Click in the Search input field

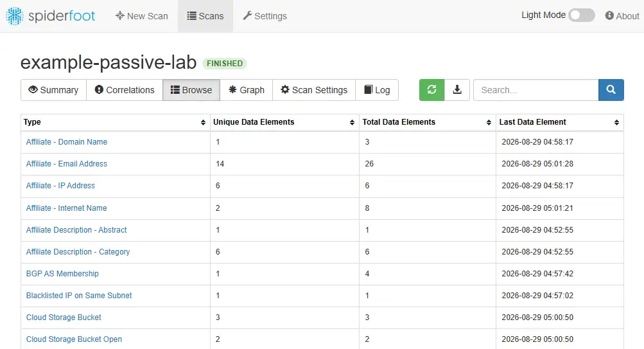(x=536, y=90)
